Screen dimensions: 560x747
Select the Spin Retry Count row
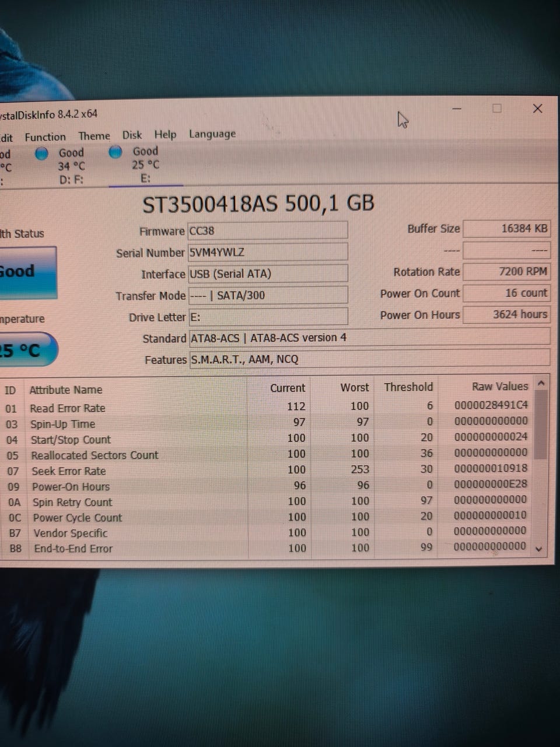click(267, 501)
